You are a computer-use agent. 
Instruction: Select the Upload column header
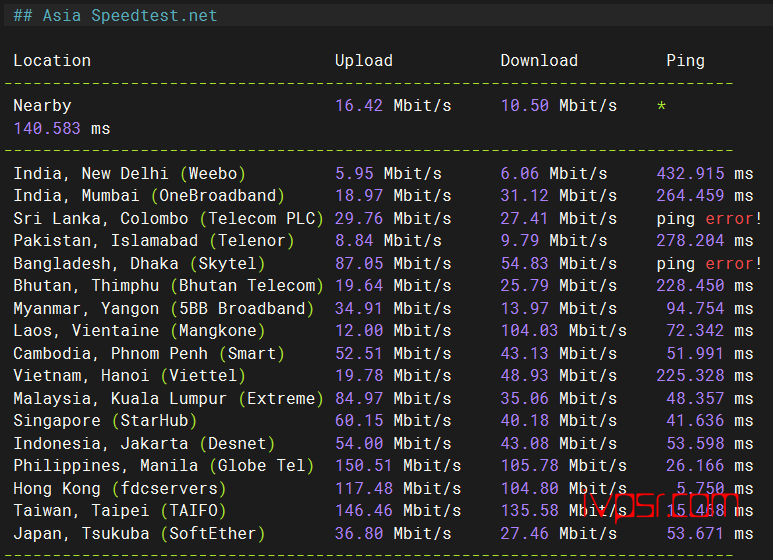(364, 61)
